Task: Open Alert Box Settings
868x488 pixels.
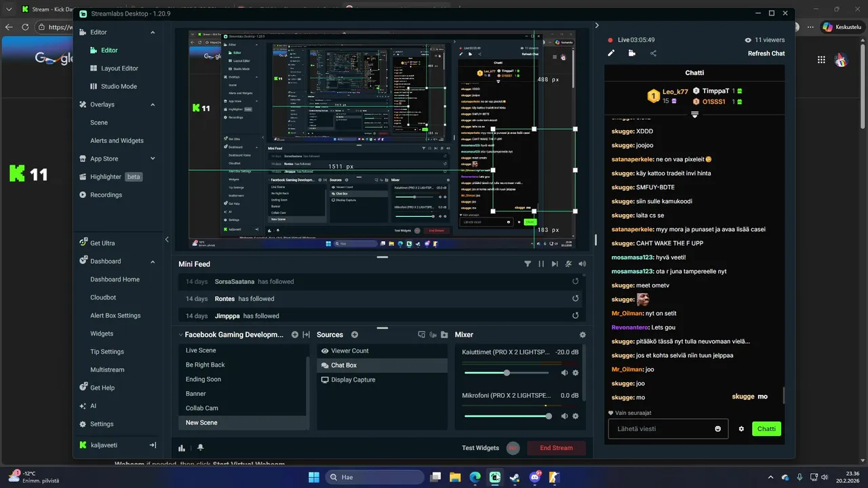Action: pyautogui.click(x=115, y=316)
